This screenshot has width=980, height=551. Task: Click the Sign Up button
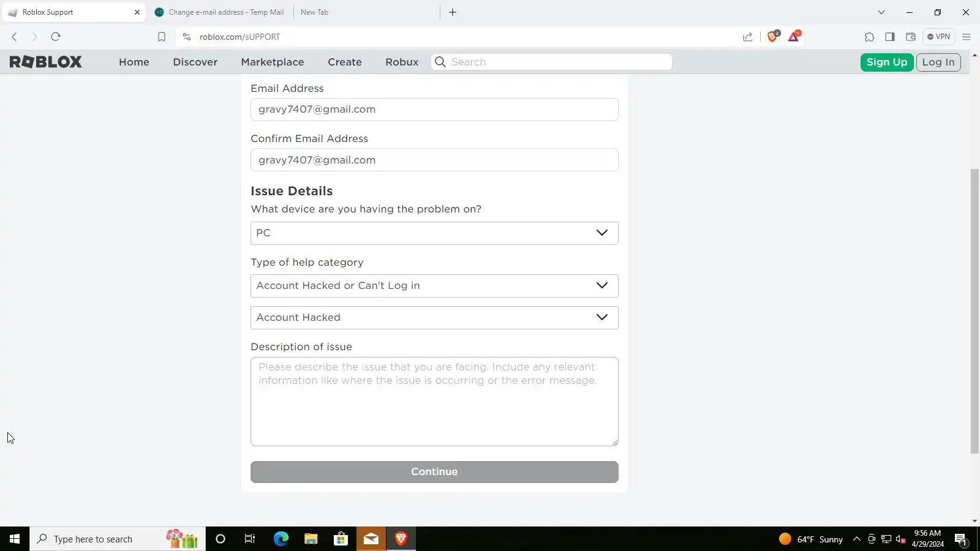click(x=887, y=62)
